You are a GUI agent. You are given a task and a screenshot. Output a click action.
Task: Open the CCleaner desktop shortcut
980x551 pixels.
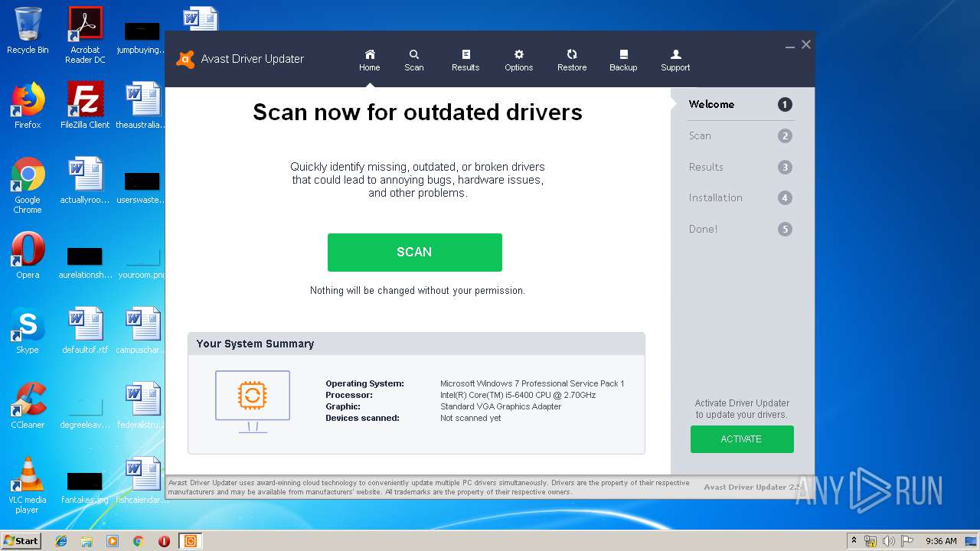(x=28, y=406)
